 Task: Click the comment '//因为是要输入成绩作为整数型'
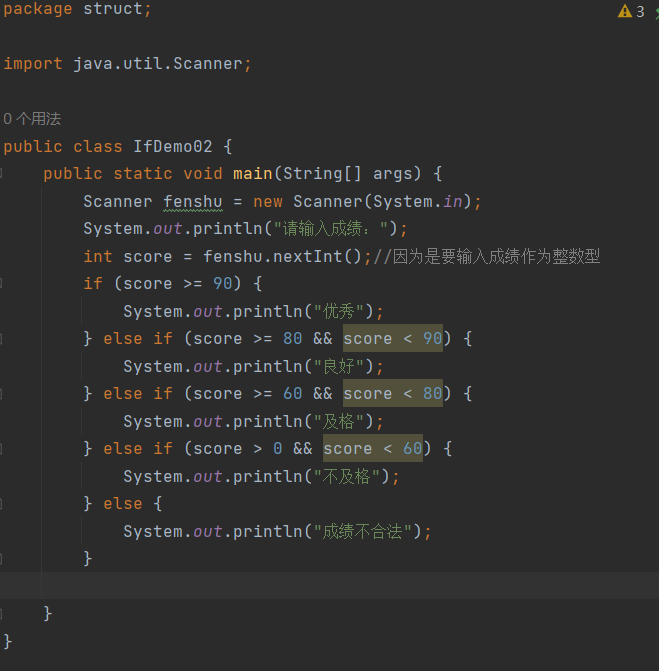(x=487, y=256)
